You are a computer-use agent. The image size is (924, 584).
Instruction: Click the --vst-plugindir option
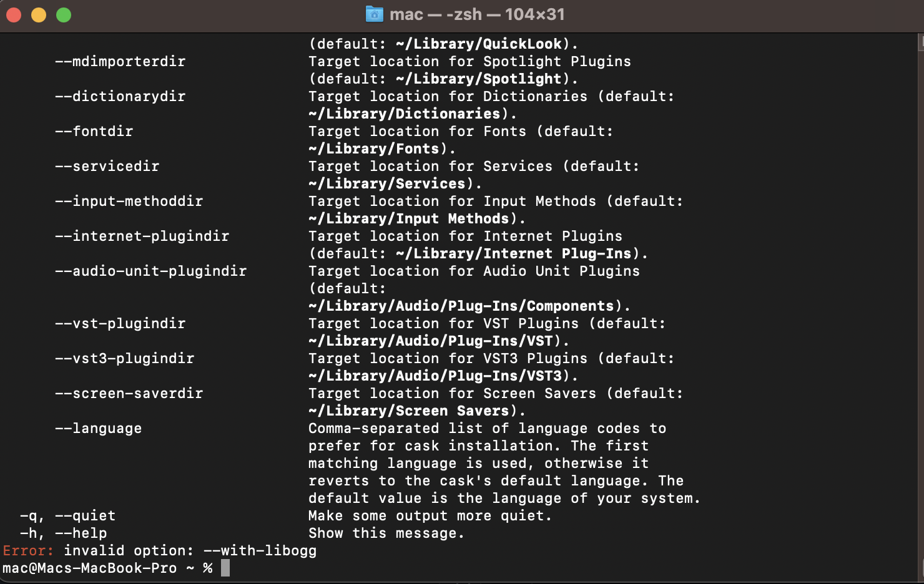pyautogui.click(x=120, y=323)
